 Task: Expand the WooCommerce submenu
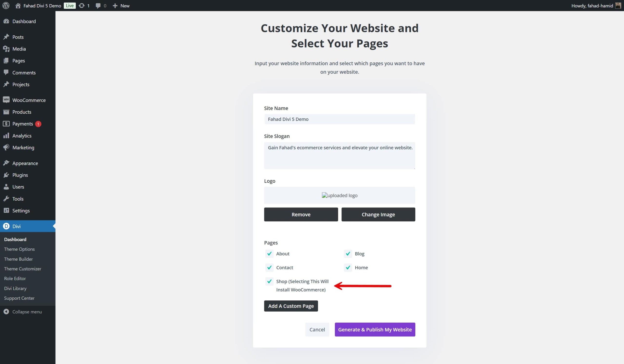pyautogui.click(x=29, y=100)
